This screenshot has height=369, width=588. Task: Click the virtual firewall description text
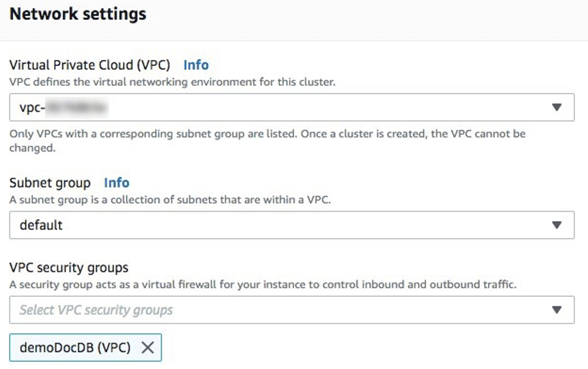tap(263, 284)
